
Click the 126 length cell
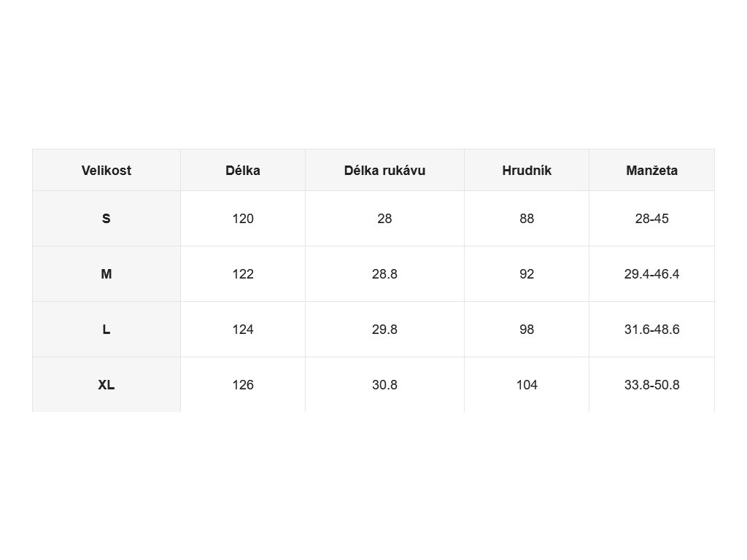pos(243,385)
